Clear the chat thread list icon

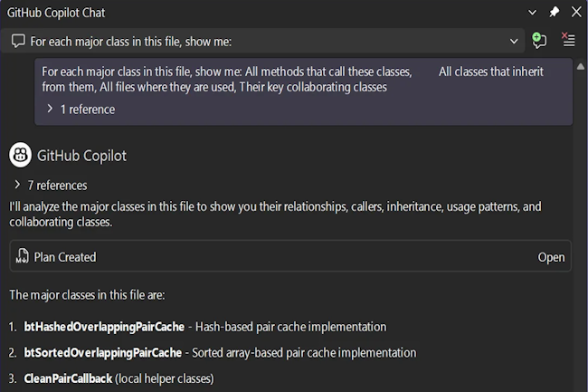[x=568, y=41]
